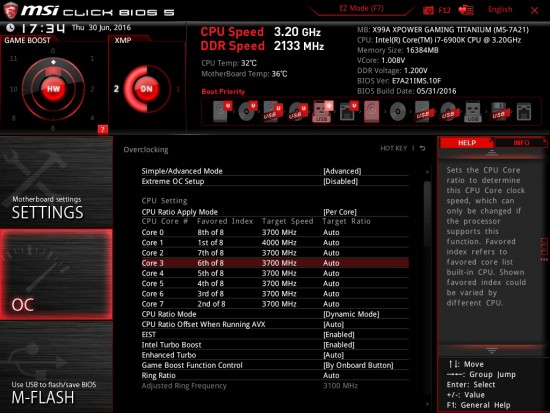Toggle the XMP ON button
The image size is (550, 413).
point(146,89)
